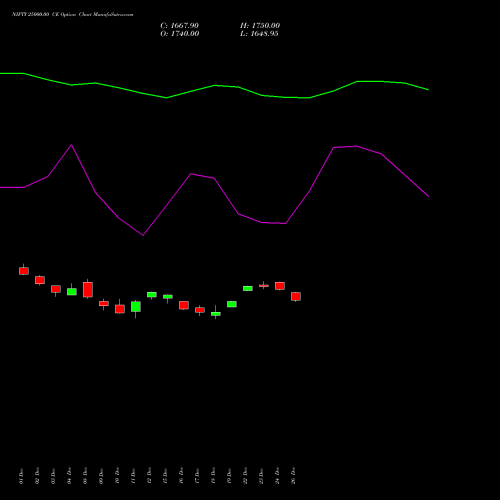Click the red candle for 02 Dec
This screenshot has width=500, height=500.
click(40, 280)
